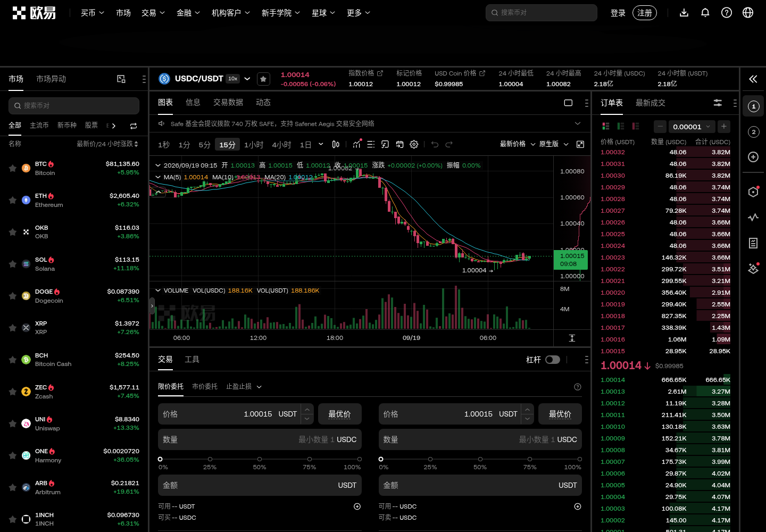Open the pulse activity icon in right sidebar
The height and width of the screenshot is (532, 766).
pyautogui.click(x=753, y=217)
